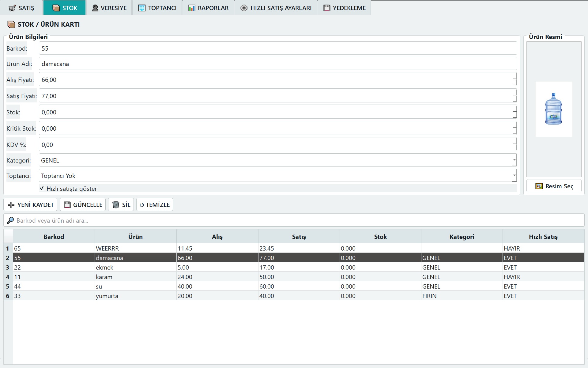Click the SİL delete button
Image resolution: width=588 pixels, height=368 pixels.
point(121,205)
